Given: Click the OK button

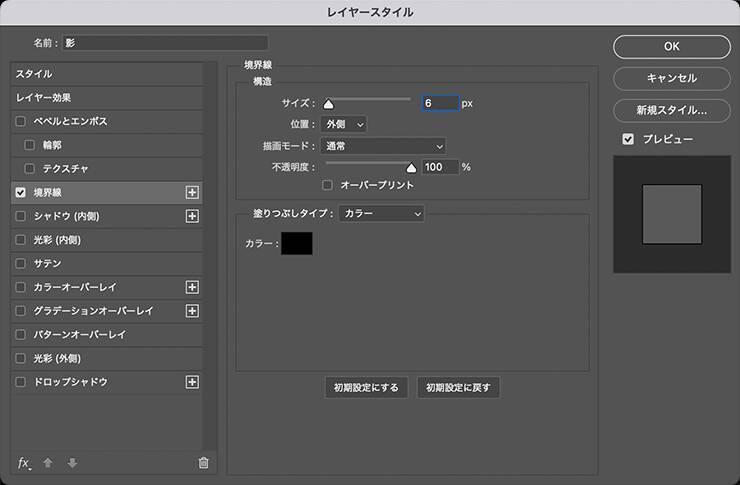Looking at the screenshot, I should pos(671,46).
